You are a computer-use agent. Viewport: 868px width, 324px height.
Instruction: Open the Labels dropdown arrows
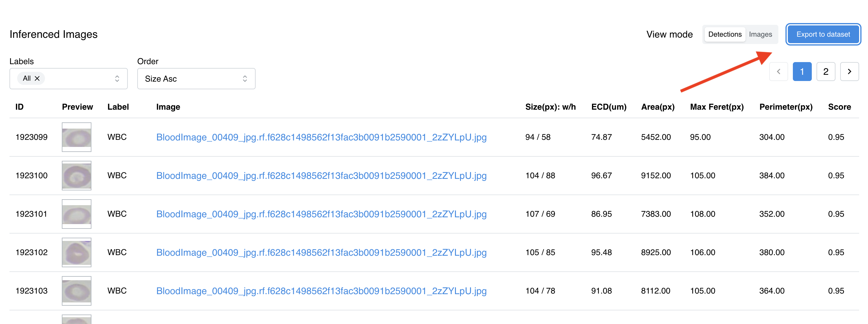(117, 78)
